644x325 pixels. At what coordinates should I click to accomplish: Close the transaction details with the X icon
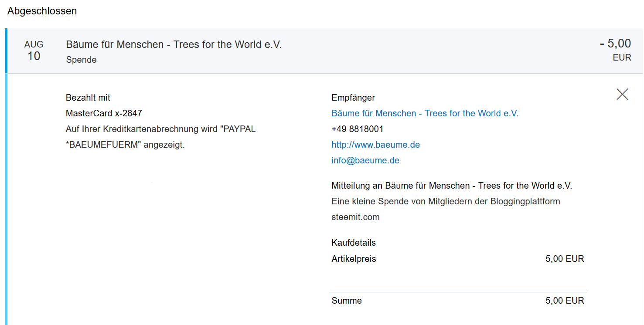[x=622, y=94]
